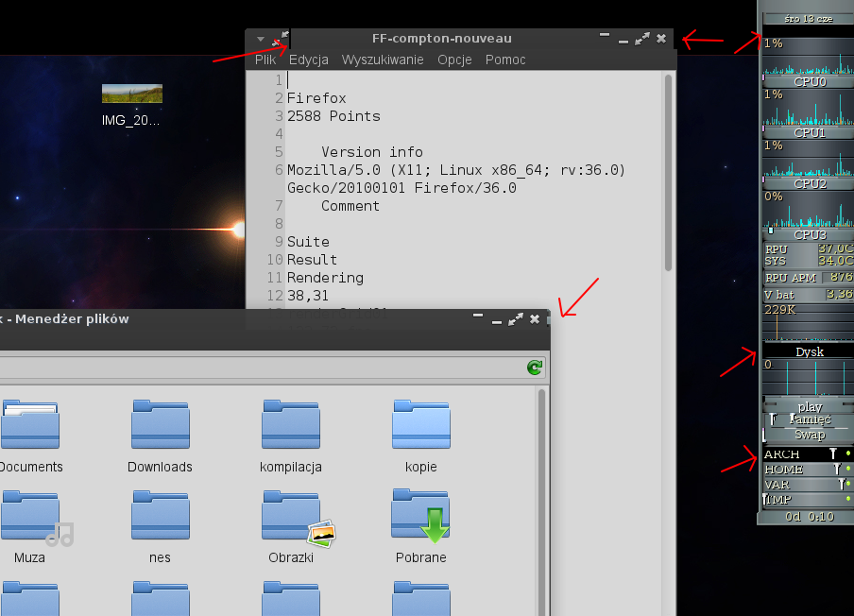Image resolution: width=854 pixels, height=616 pixels.
Task: Open window menu arrow in FF-compton-nouveau title bar
Action: click(x=261, y=40)
